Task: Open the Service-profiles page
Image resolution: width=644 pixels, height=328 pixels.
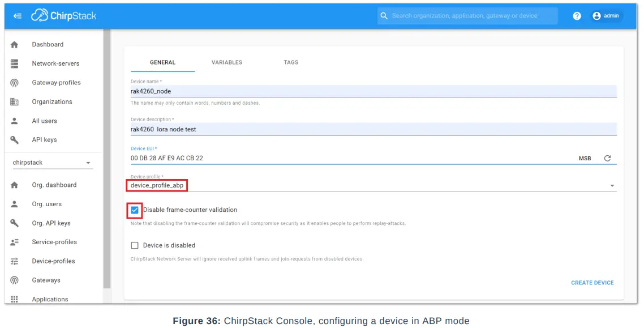Action: 52,242
